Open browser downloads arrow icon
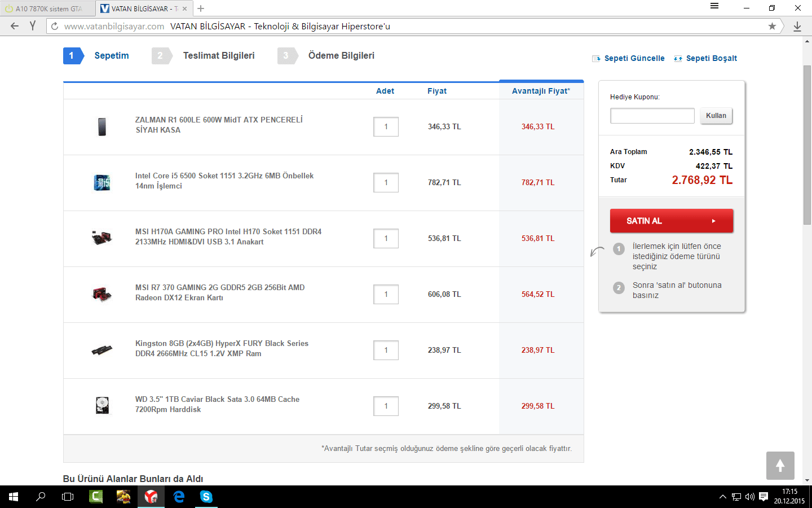Screen dimensions: 812x508 797,26
